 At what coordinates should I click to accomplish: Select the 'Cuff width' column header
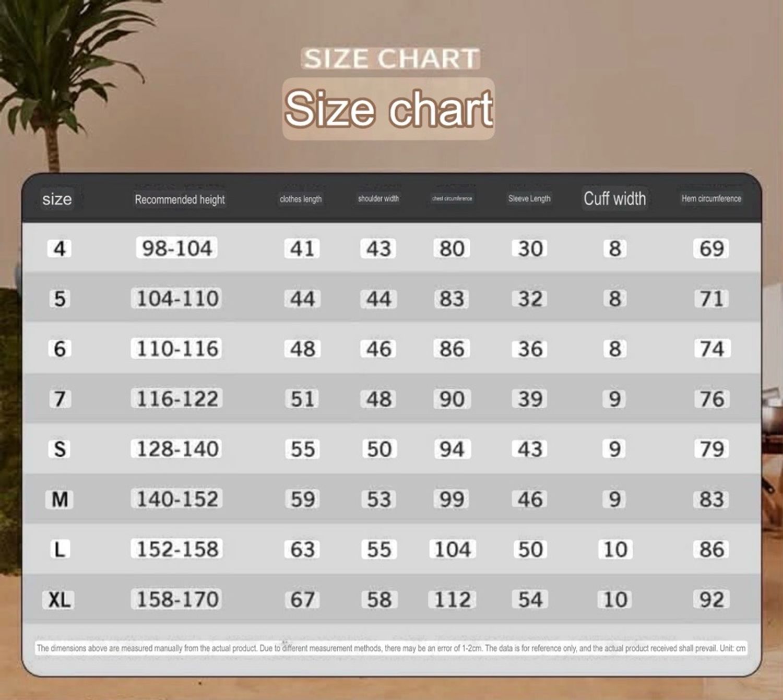click(614, 198)
